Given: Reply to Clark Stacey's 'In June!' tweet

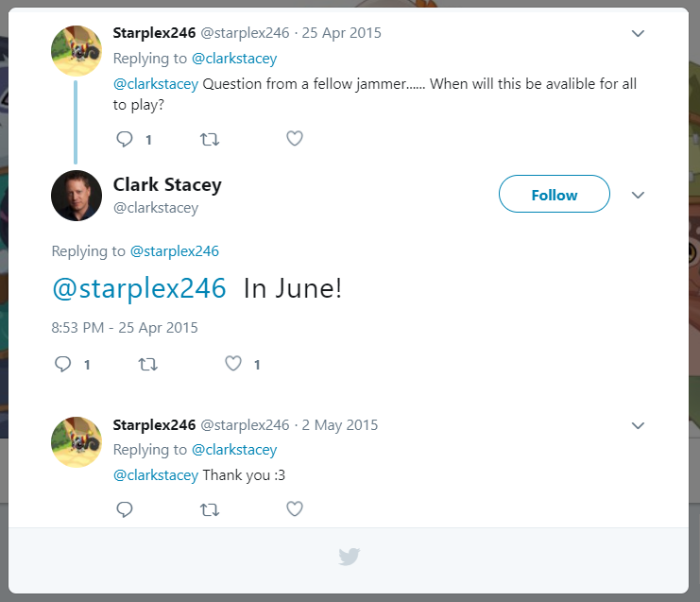Looking at the screenshot, I should pyautogui.click(x=63, y=364).
